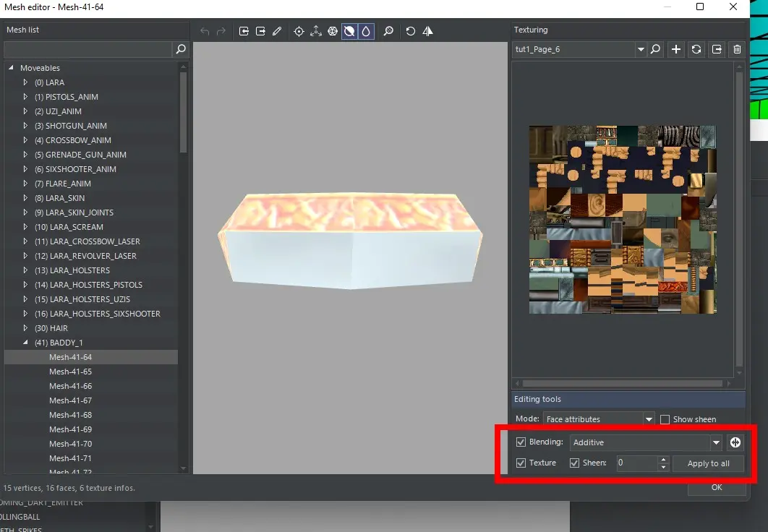This screenshot has height=532, width=768.
Task: Click the mirror flip icon in toolbar
Action: point(428,31)
